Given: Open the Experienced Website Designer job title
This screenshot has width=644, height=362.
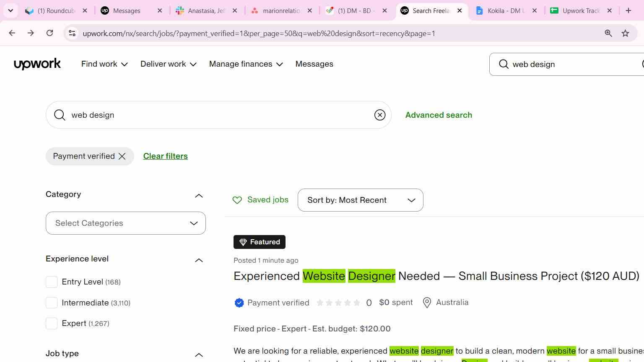Looking at the screenshot, I should (x=436, y=276).
